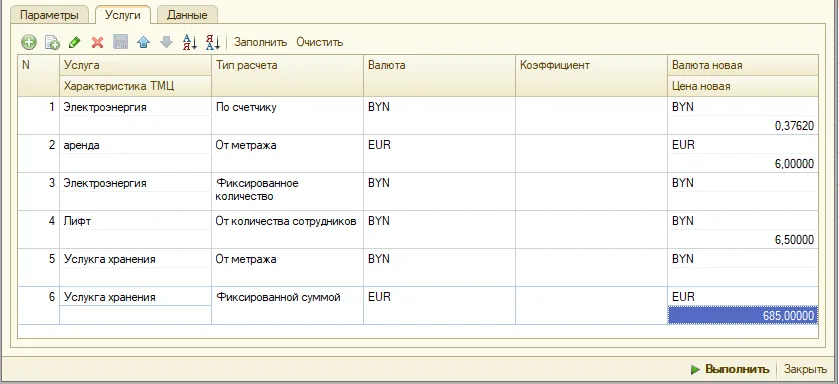Click the highlighted 685,00000 price cell
This screenshot has height=384, width=839.
pyautogui.click(x=743, y=316)
